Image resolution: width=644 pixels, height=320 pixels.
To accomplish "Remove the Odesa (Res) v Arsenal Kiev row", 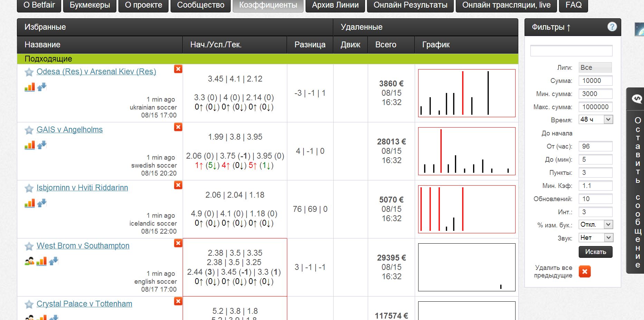I will [178, 69].
